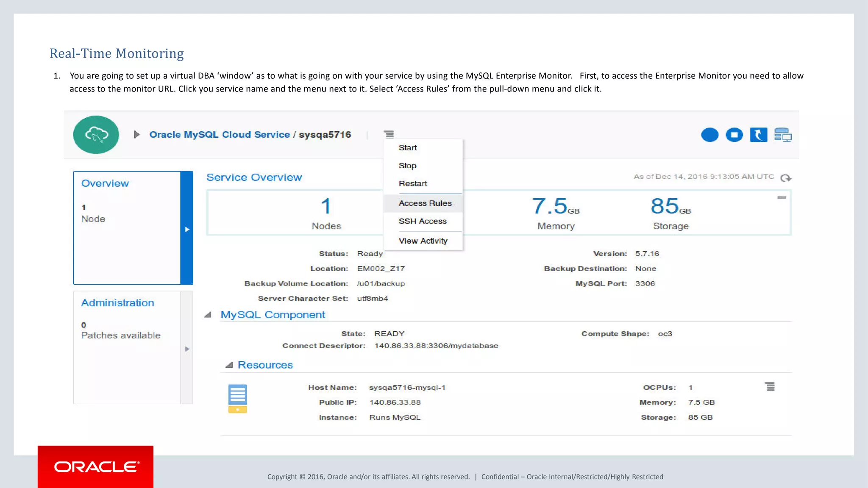This screenshot has height=488, width=868.
Task: Click the 85 GB Storage figure
Action: coord(671,213)
